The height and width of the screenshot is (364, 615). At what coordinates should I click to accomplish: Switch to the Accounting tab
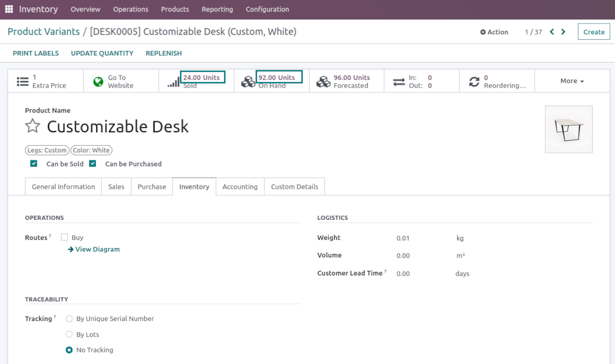click(240, 187)
